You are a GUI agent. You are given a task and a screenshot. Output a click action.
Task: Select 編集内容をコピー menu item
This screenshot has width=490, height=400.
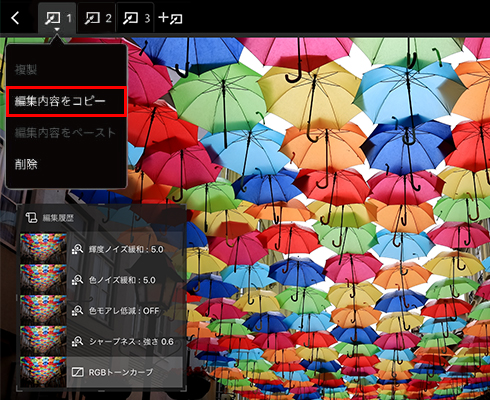(66, 101)
